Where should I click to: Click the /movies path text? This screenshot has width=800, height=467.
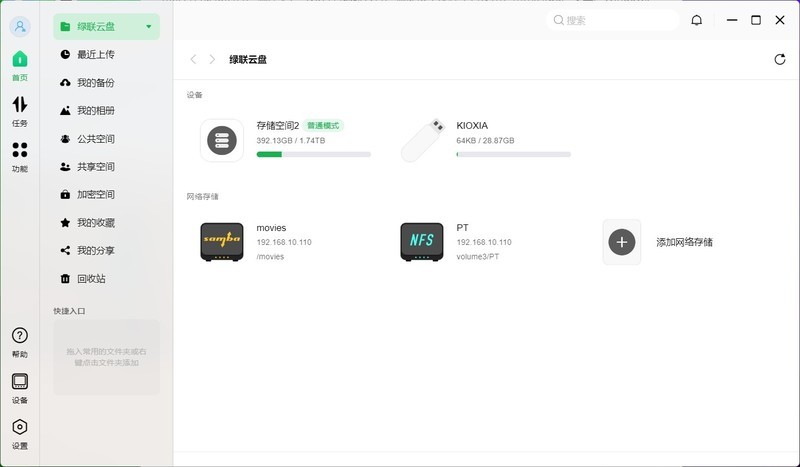coord(270,257)
